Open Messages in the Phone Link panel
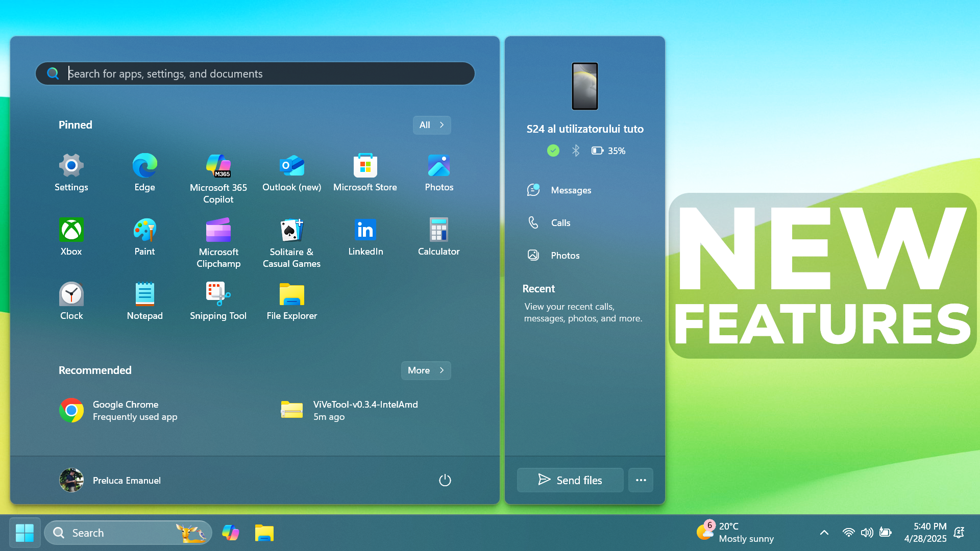The image size is (980, 551). [x=570, y=190]
